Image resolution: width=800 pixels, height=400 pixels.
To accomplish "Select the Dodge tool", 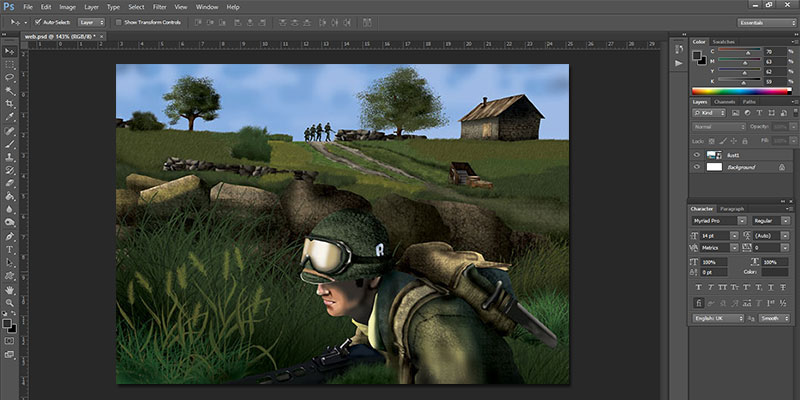I will click(x=10, y=223).
